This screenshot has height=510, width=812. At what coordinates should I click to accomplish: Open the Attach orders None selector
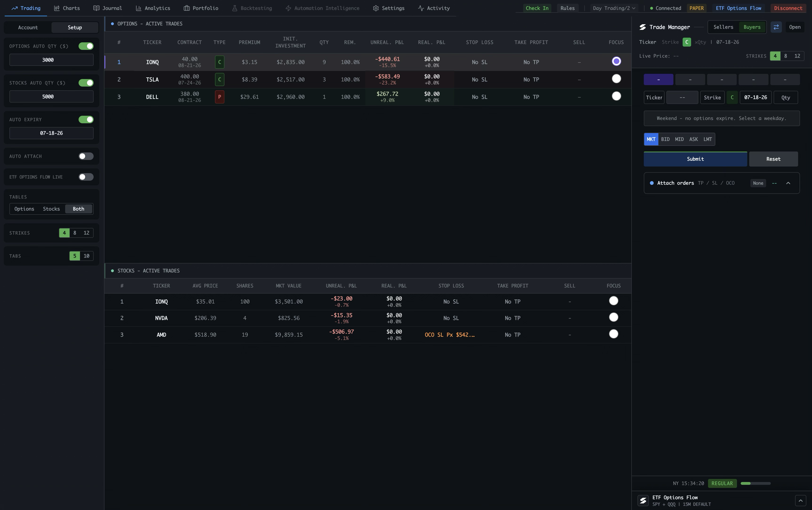[x=758, y=183]
